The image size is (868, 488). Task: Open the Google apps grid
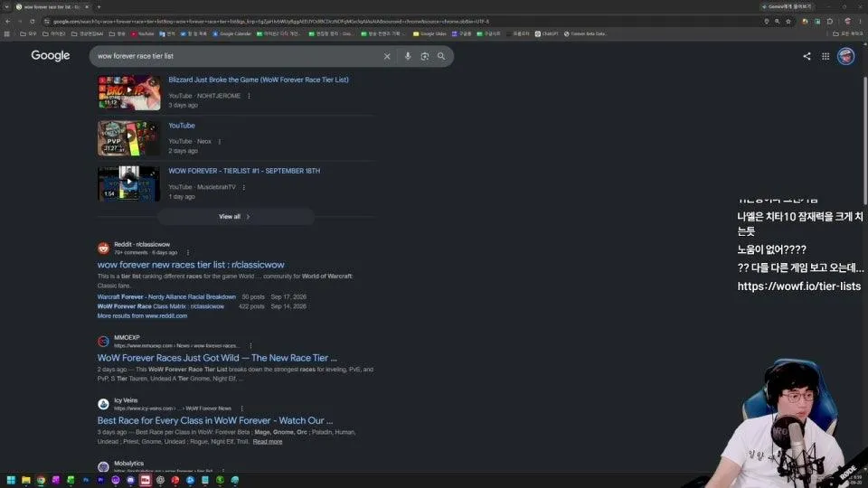[x=826, y=56]
